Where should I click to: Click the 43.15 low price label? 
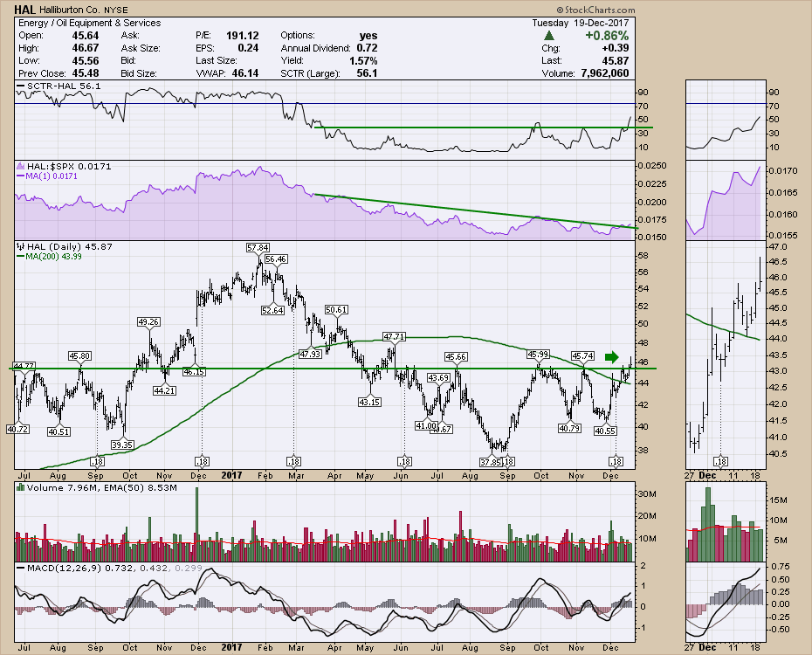(x=369, y=402)
